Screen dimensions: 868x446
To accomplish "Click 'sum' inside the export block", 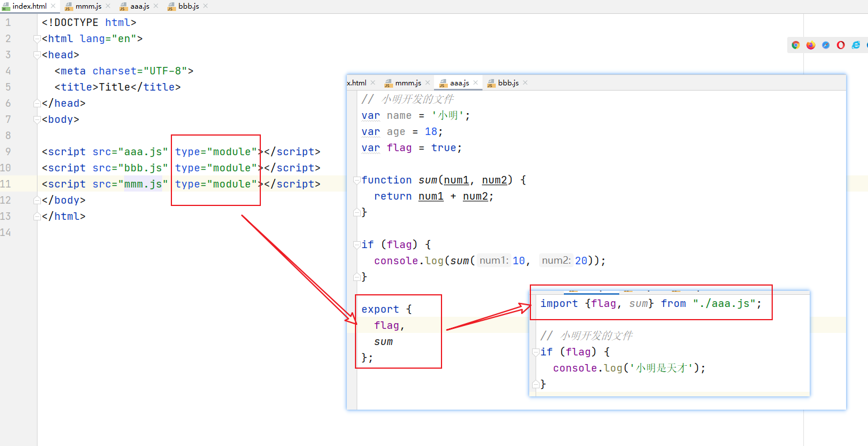I will pyautogui.click(x=383, y=342).
